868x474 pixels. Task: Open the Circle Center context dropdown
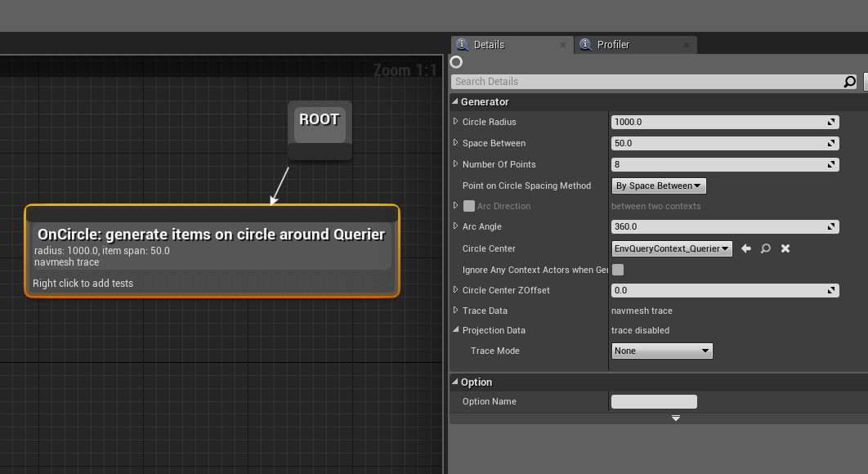coord(672,248)
